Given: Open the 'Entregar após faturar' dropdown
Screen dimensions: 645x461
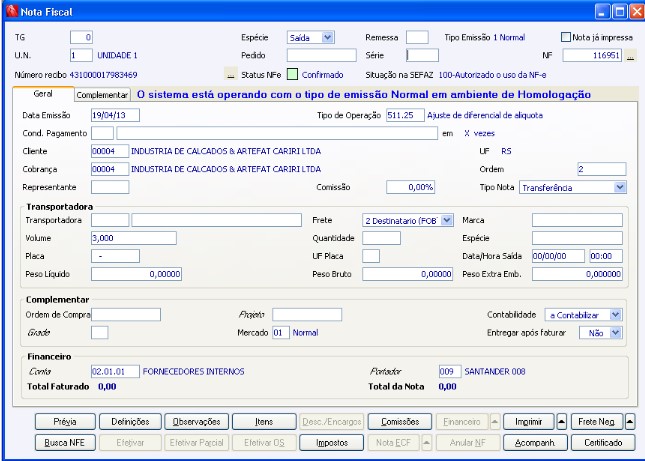Looking at the screenshot, I should tap(615, 333).
